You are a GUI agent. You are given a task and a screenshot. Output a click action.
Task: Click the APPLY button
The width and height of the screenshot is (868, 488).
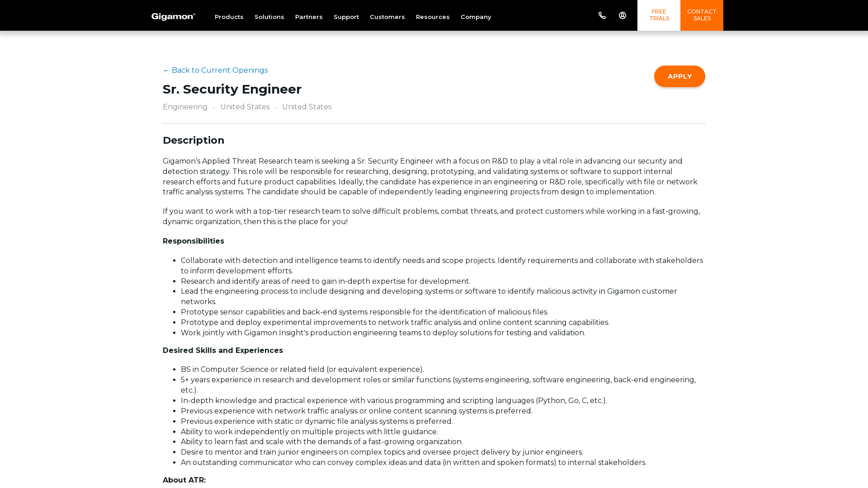point(679,76)
